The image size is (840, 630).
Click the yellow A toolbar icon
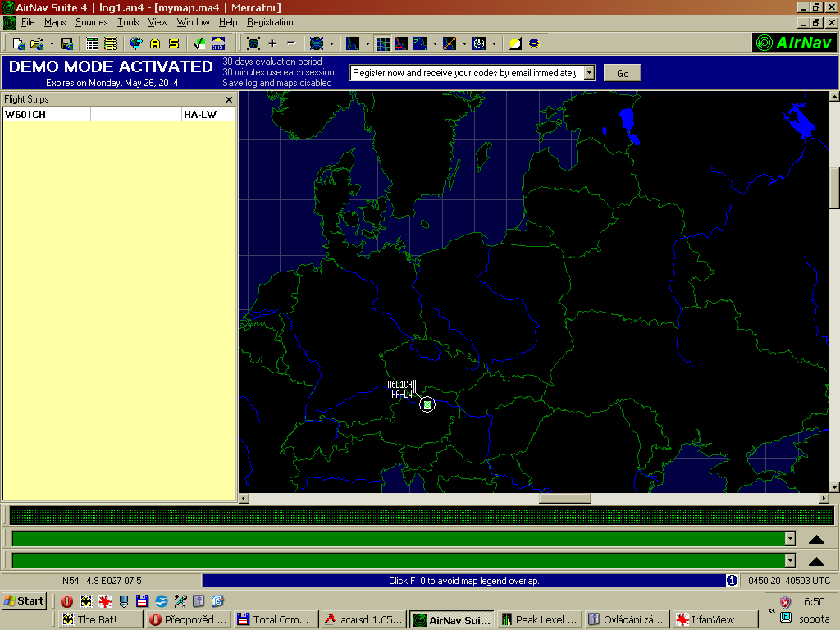(x=155, y=43)
